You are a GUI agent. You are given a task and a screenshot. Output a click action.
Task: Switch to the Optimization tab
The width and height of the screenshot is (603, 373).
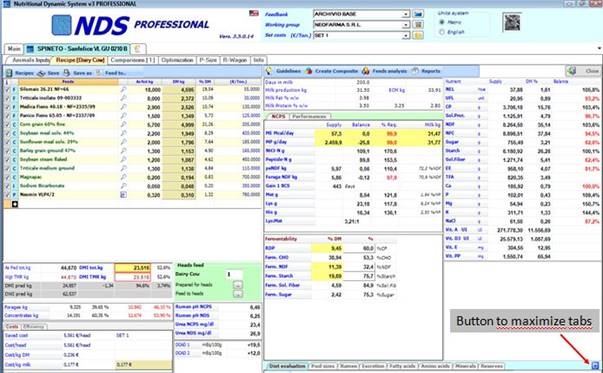pos(177,60)
